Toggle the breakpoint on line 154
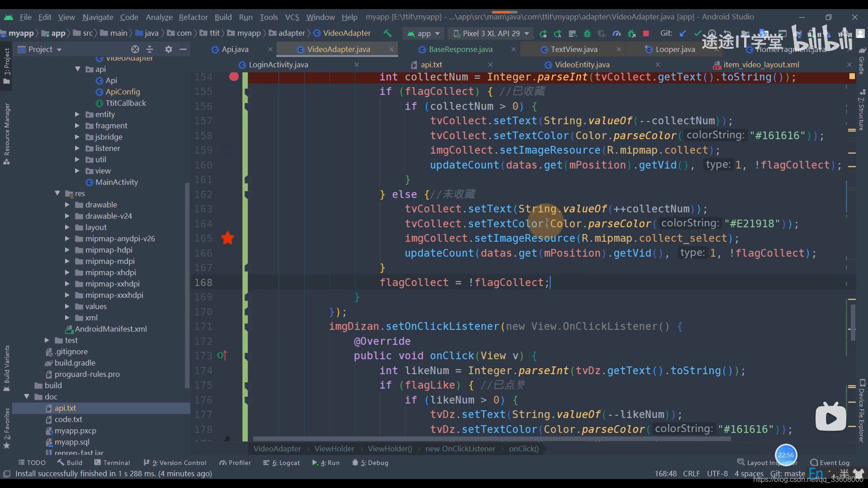 click(x=234, y=77)
